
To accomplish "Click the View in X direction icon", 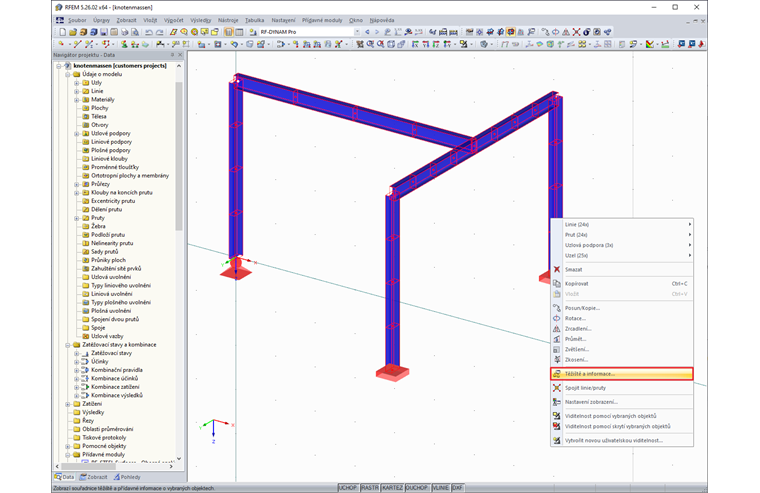I will tap(415, 44).
